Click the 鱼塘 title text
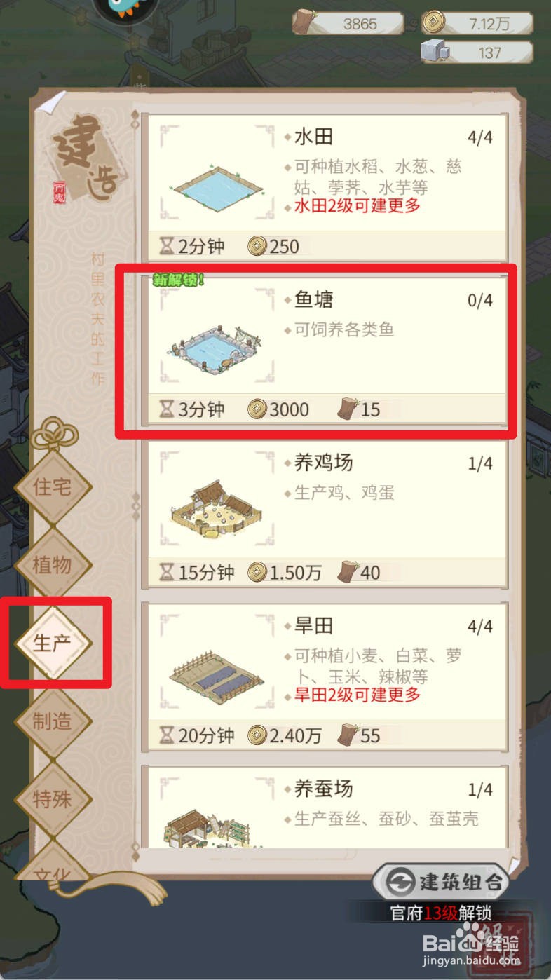The image size is (551, 980). [x=314, y=300]
